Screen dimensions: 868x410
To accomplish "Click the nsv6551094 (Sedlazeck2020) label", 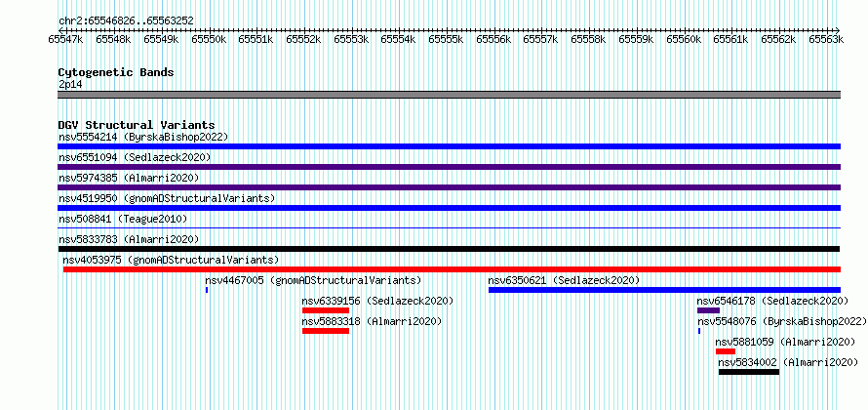I will (135, 157).
